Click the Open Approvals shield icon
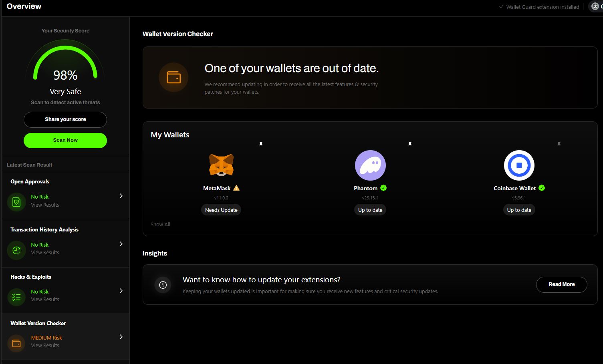The image size is (603, 364). (x=16, y=202)
